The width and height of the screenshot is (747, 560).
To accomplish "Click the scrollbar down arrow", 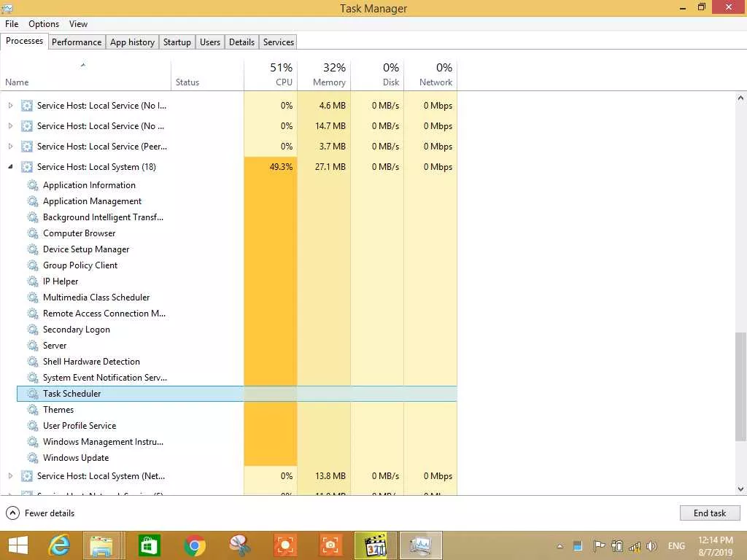I will click(x=740, y=489).
